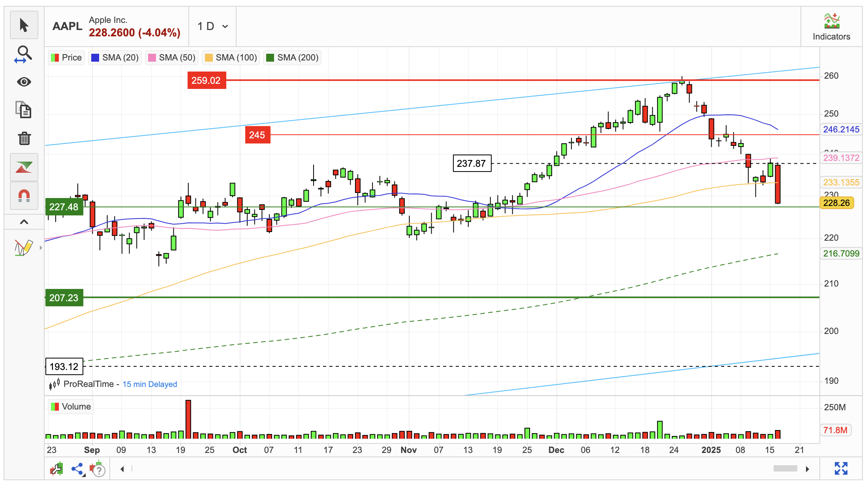Open the Indicators panel
This screenshot has height=483, width=868.
(x=831, y=27)
